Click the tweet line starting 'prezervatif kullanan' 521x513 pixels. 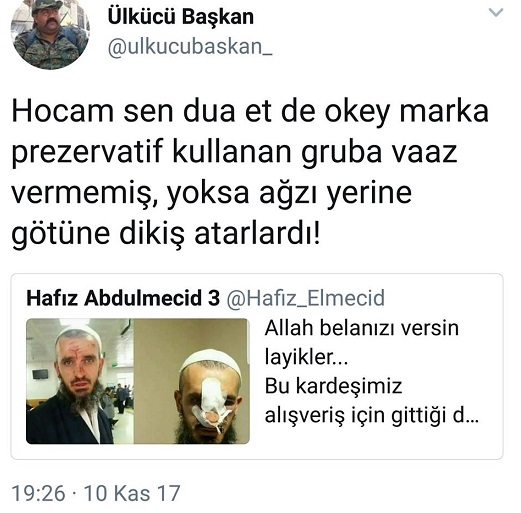[x=234, y=153]
